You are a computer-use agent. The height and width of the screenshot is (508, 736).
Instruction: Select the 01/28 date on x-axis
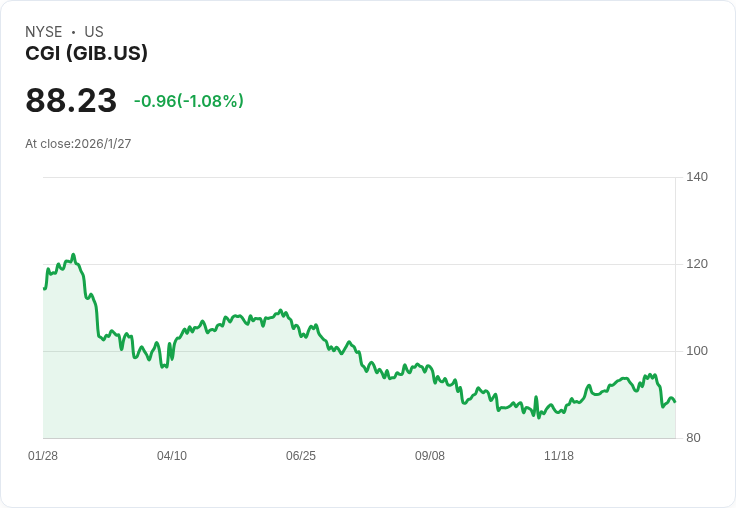point(43,456)
